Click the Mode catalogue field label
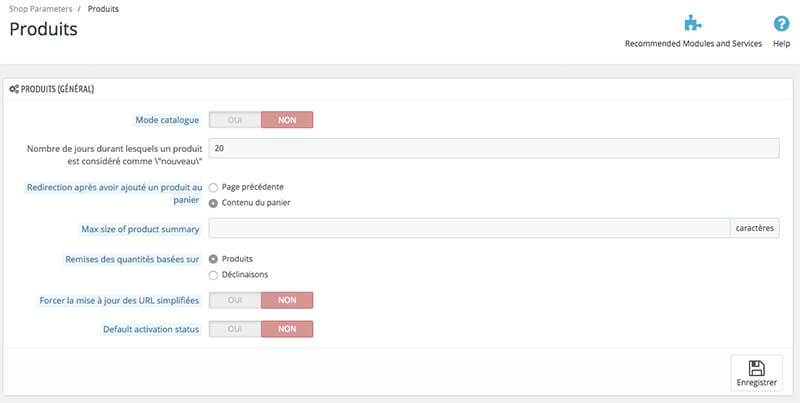This screenshot has height=403, width=800. tap(167, 120)
